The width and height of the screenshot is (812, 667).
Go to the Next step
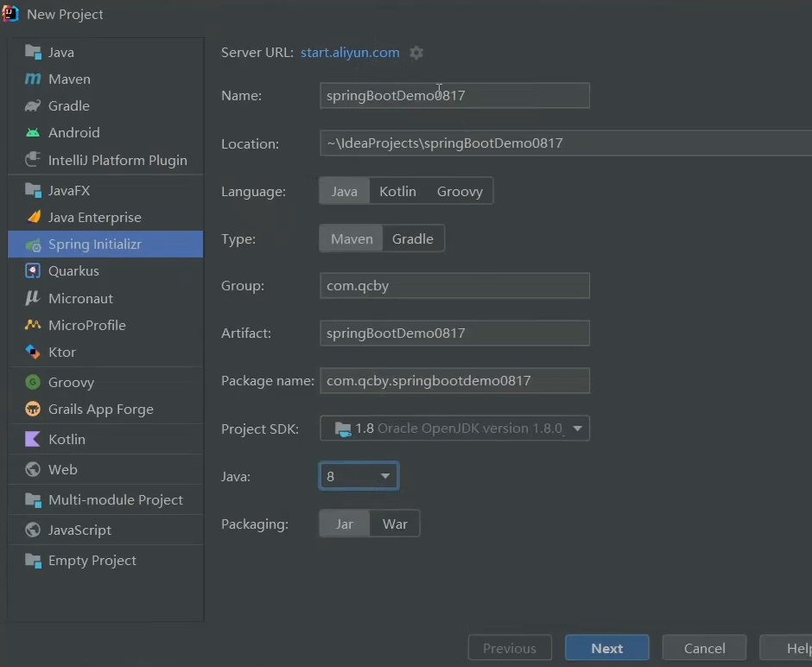(x=607, y=648)
